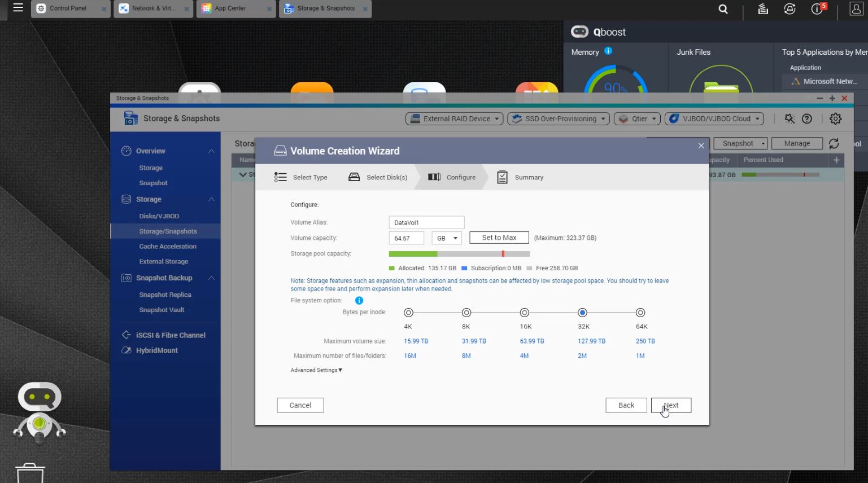868x483 pixels.
Task: Click the search magnifier icon in top bar
Action: click(723, 9)
